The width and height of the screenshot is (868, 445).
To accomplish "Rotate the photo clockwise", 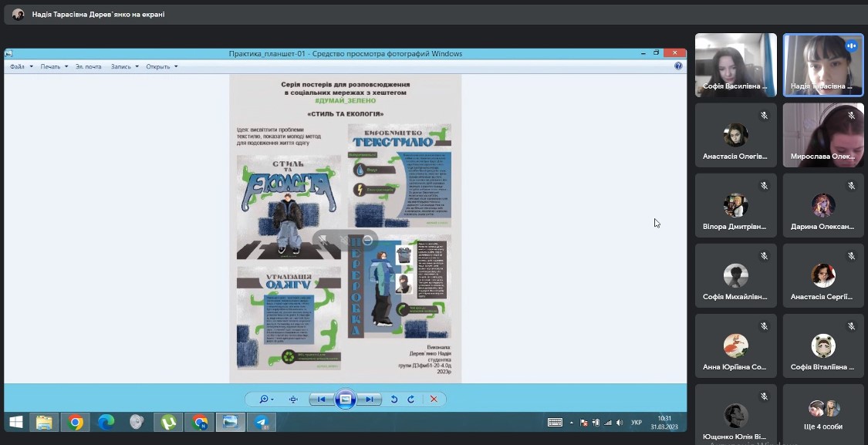I will tap(411, 399).
